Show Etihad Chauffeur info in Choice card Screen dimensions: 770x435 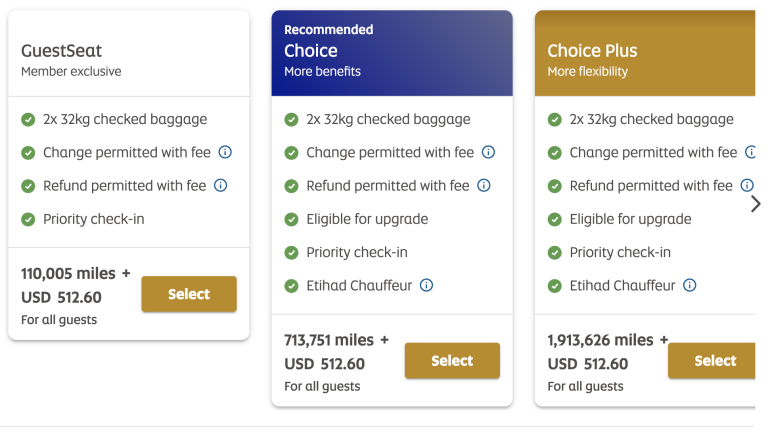(426, 286)
